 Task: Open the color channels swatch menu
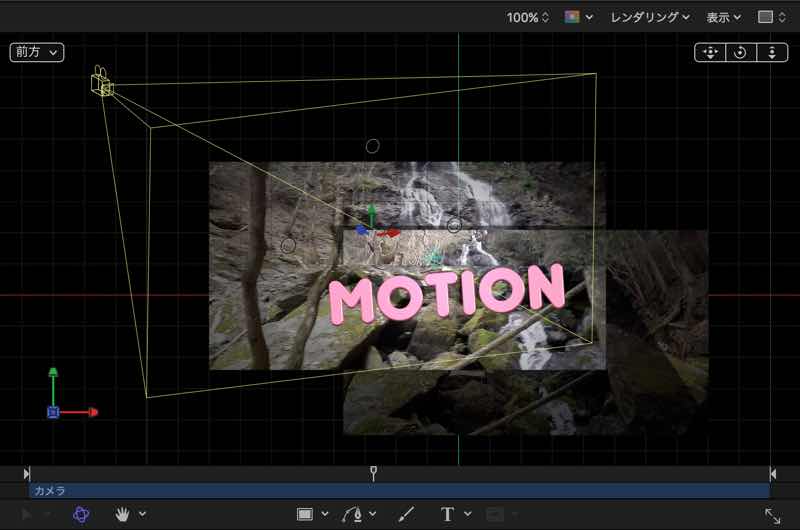(578, 17)
